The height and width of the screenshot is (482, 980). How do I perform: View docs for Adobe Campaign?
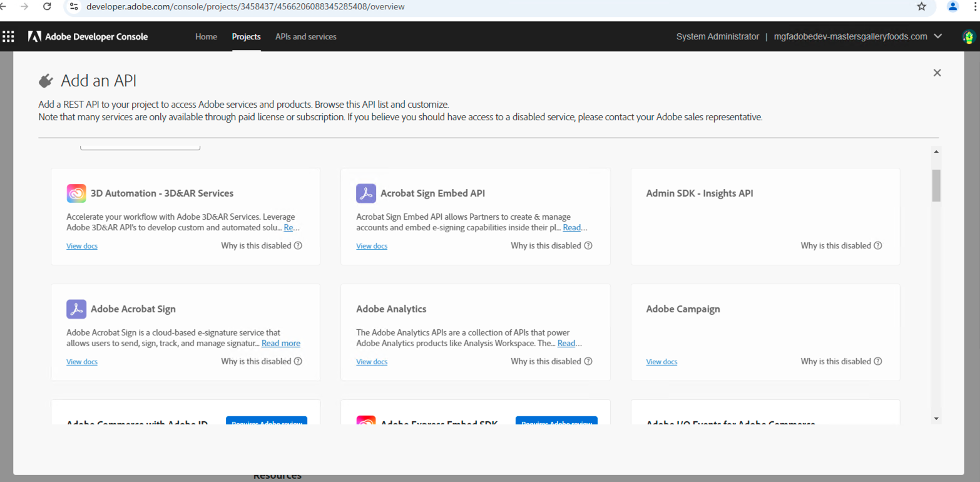tap(661, 361)
